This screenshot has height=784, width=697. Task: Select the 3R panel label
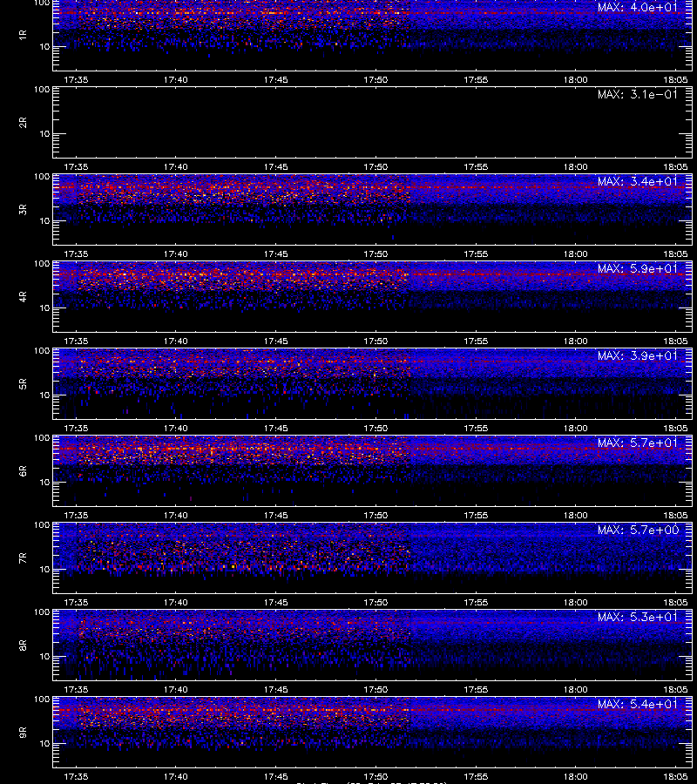click(23, 209)
